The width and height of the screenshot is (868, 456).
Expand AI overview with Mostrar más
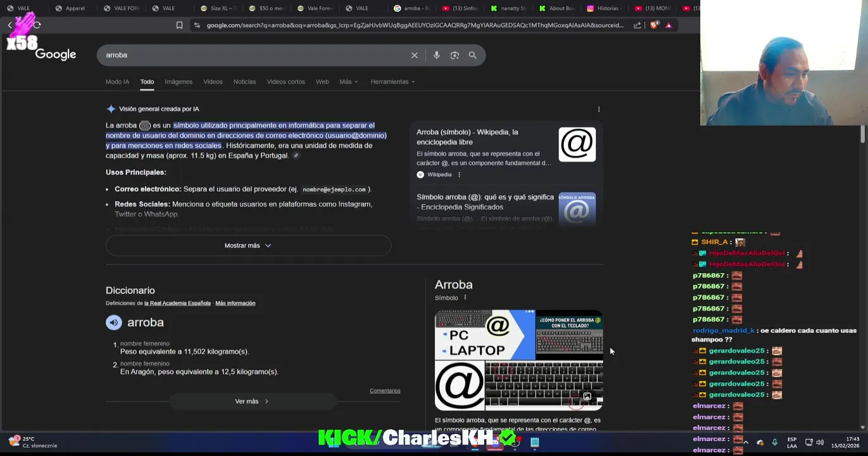click(248, 246)
